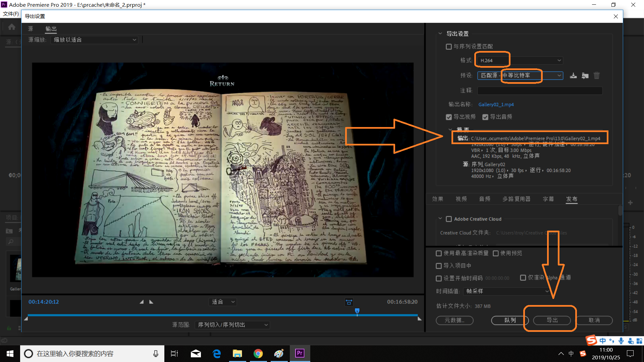Click the delete preset trash icon

(x=597, y=75)
